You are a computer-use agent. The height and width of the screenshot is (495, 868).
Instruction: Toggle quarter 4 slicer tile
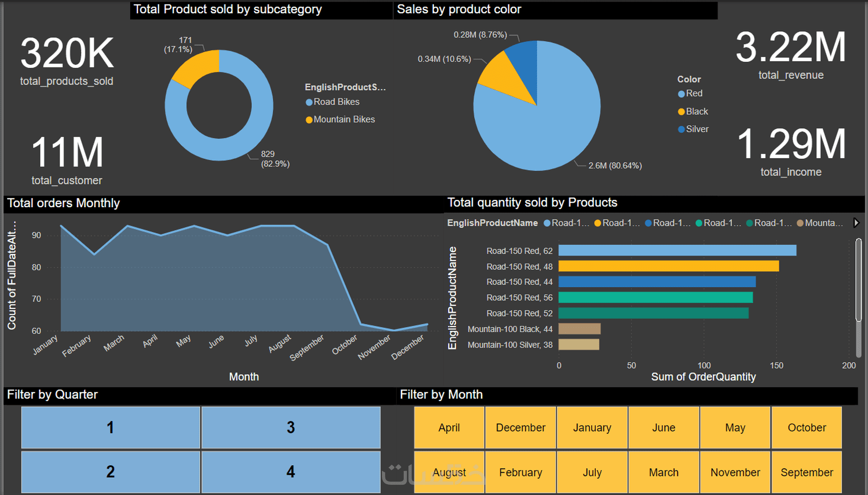(x=291, y=472)
